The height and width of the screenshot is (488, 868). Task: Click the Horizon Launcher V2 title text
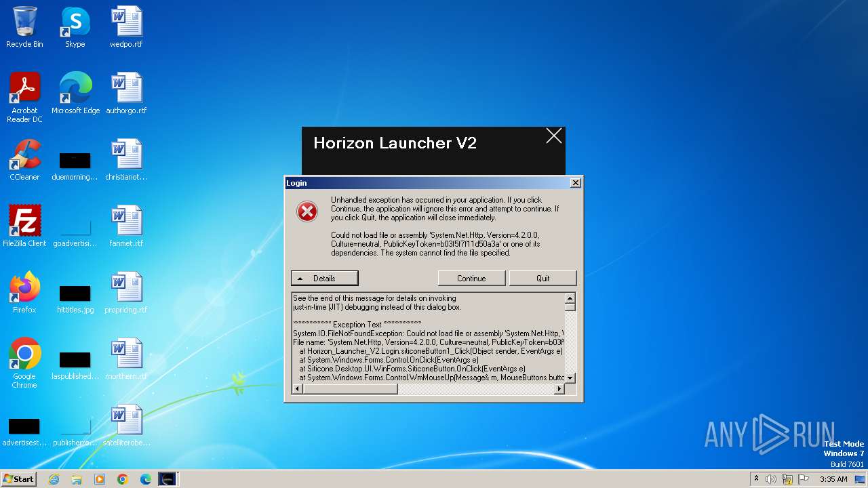[395, 143]
